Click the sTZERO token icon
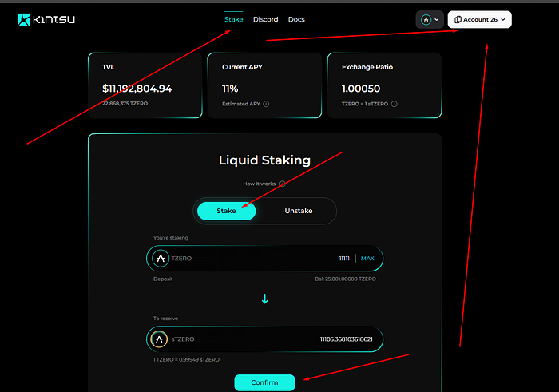Screen dimensions: 559x392 (x=159, y=339)
